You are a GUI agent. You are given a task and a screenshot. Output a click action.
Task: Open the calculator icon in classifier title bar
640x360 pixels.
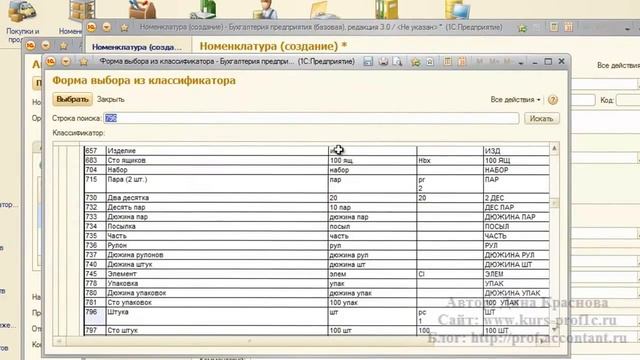click(447, 62)
